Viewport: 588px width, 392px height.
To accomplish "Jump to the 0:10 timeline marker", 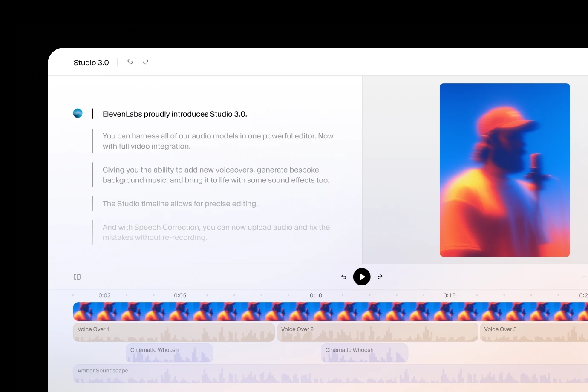I will click(316, 295).
